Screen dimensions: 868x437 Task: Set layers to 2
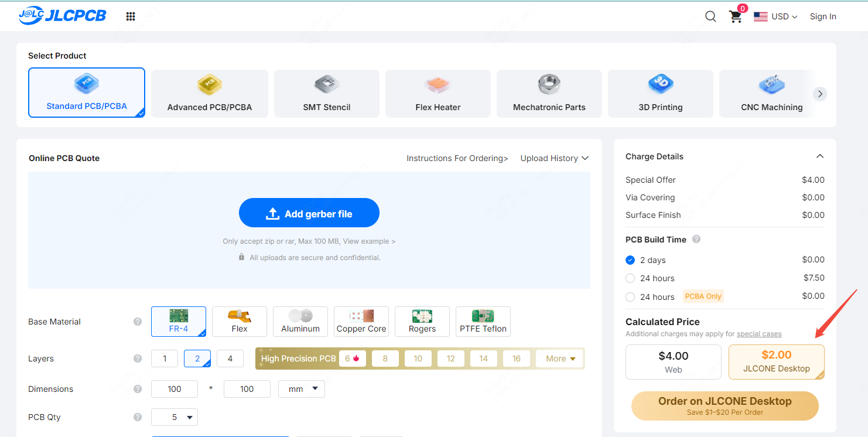click(x=197, y=359)
